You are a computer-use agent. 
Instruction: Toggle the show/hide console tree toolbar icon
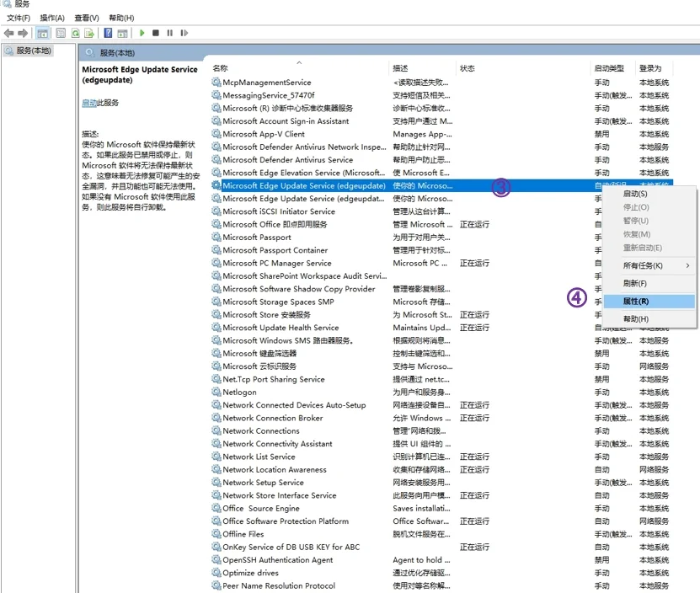coord(43,33)
